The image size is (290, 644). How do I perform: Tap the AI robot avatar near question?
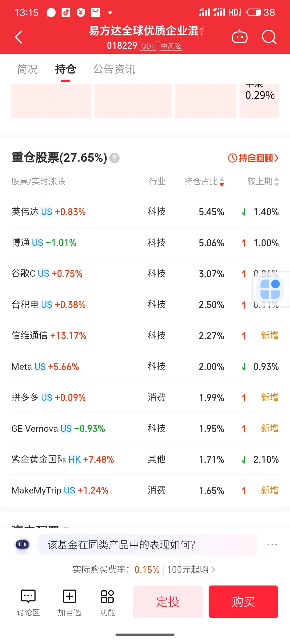click(x=22, y=544)
